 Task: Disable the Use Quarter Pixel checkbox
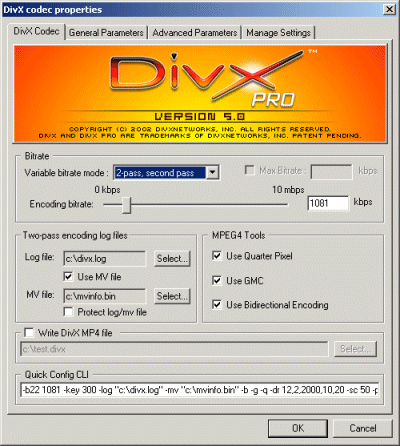click(x=217, y=256)
